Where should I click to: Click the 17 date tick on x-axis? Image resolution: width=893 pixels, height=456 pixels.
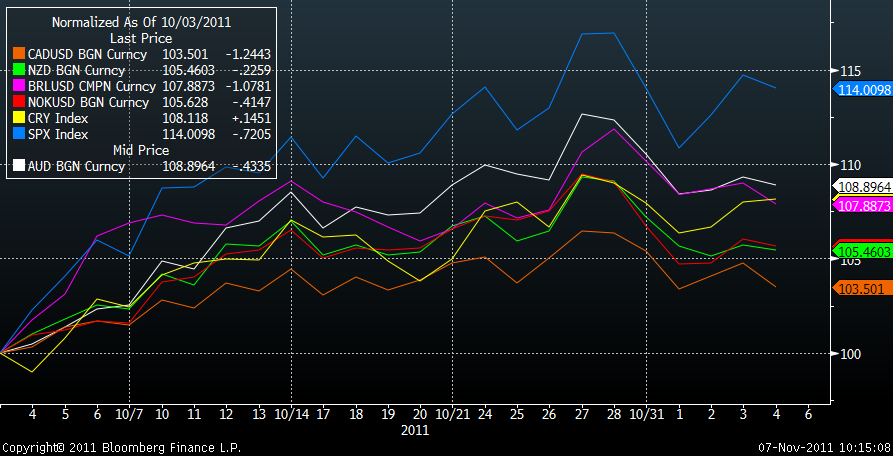pyautogui.click(x=323, y=413)
